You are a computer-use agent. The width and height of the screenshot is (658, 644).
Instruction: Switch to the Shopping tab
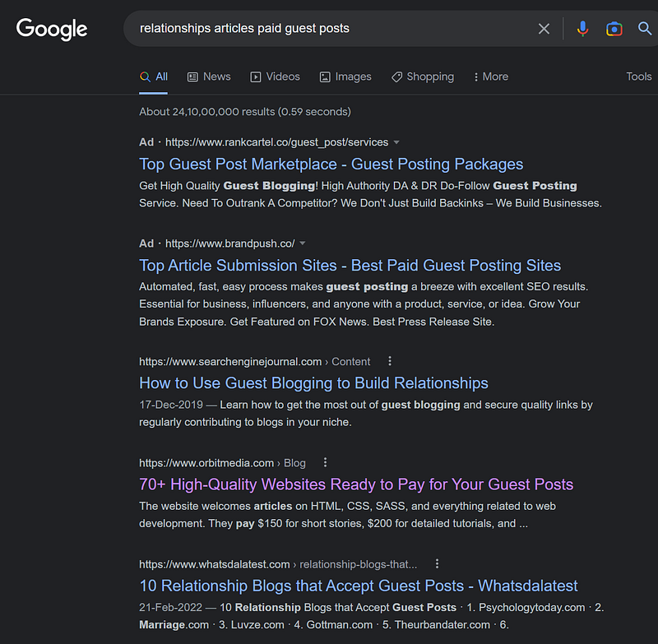(x=423, y=76)
